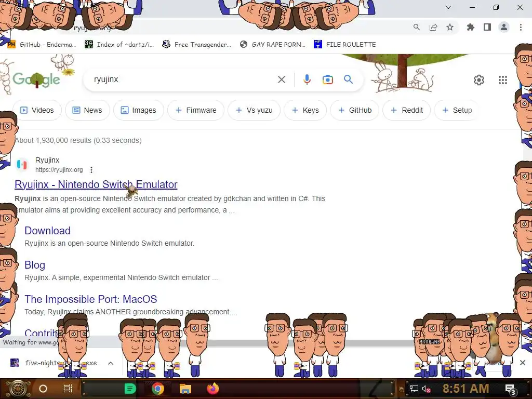The width and height of the screenshot is (532, 399).
Task: Open Cortana circle on taskbar
Action: (43, 389)
